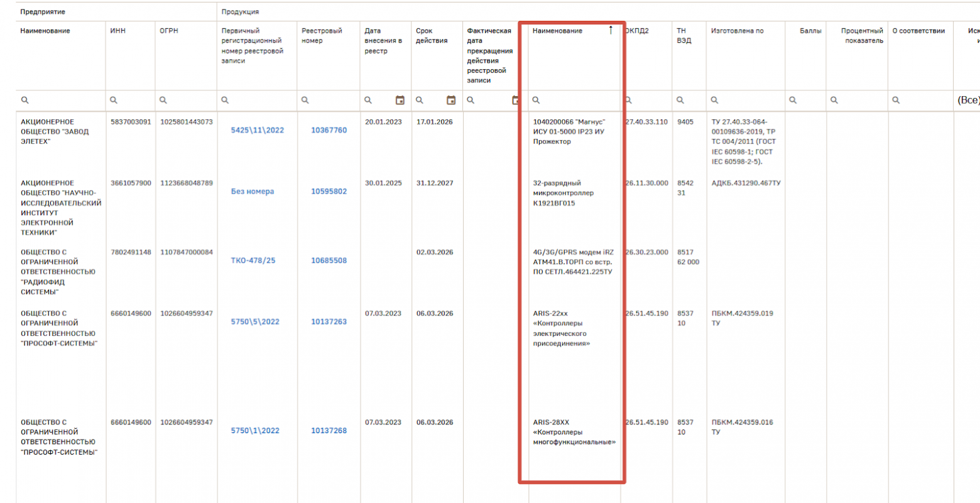980x503 pixels.
Task: Click search icon under Первичный регистрационный номер
Action: (225, 100)
